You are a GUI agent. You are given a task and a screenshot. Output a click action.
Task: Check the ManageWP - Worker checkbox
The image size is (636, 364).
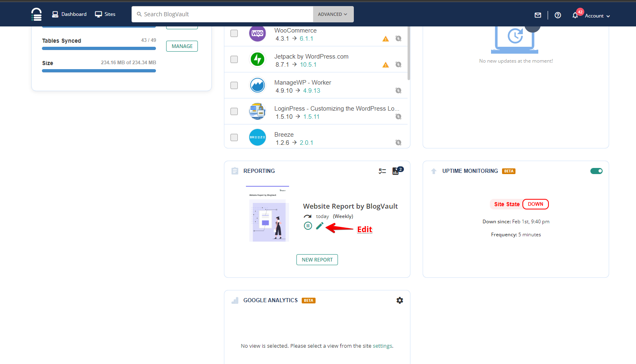click(234, 85)
